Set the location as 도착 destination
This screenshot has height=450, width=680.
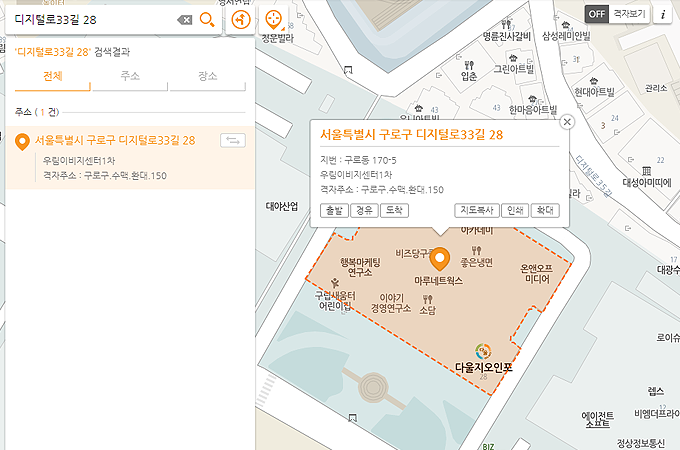pos(394,211)
